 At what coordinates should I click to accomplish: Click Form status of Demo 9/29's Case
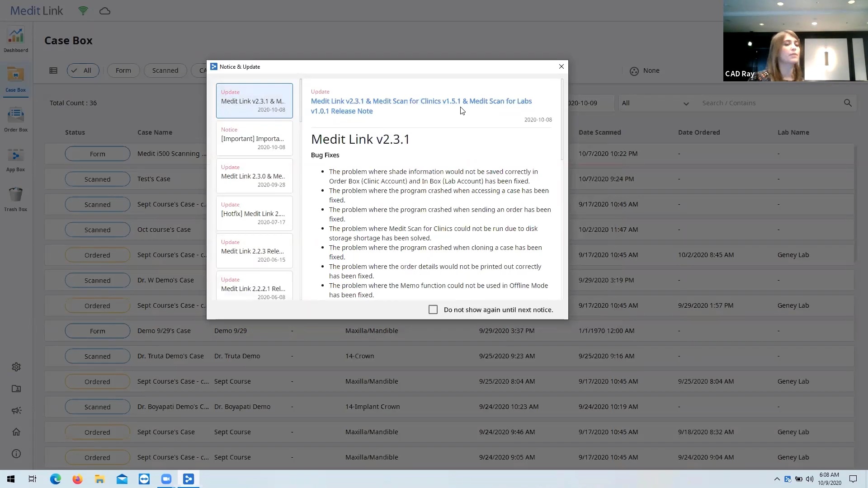pyautogui.click(x=97, y=331)
